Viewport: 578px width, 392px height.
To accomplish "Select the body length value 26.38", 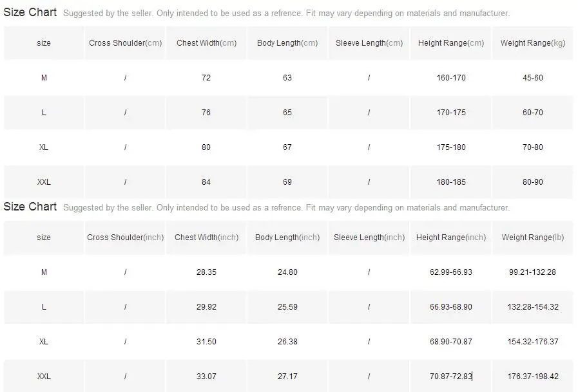I will coord(287,342).
